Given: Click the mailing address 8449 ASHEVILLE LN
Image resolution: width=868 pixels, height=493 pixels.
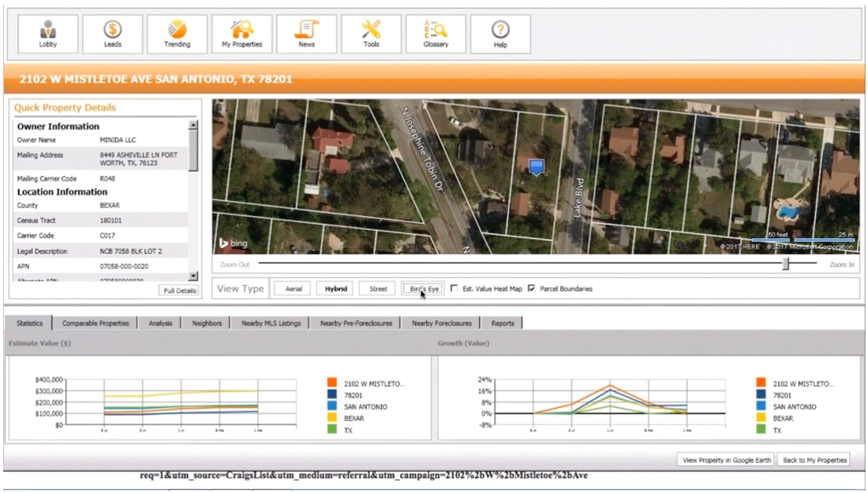Looking at the screenshot, I should 138,159.
